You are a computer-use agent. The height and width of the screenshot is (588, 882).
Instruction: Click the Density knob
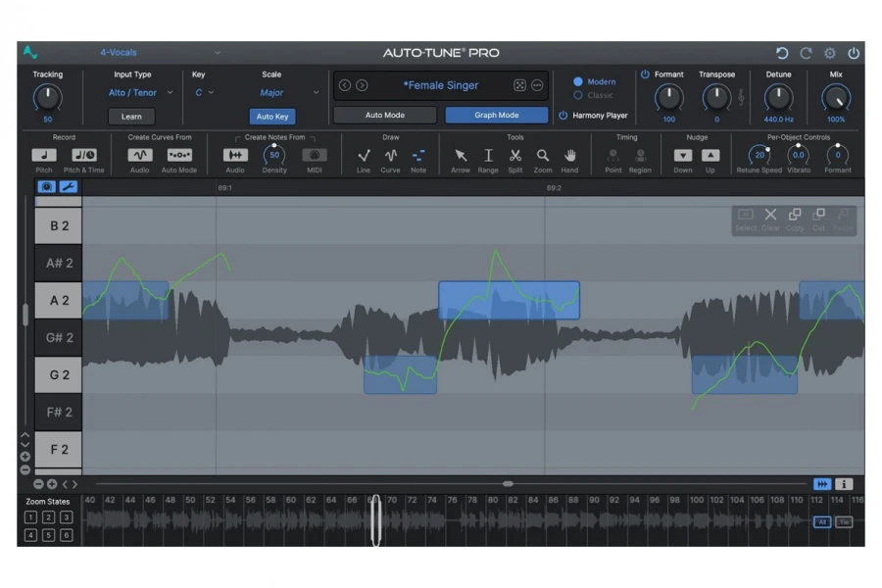point(274,155)
